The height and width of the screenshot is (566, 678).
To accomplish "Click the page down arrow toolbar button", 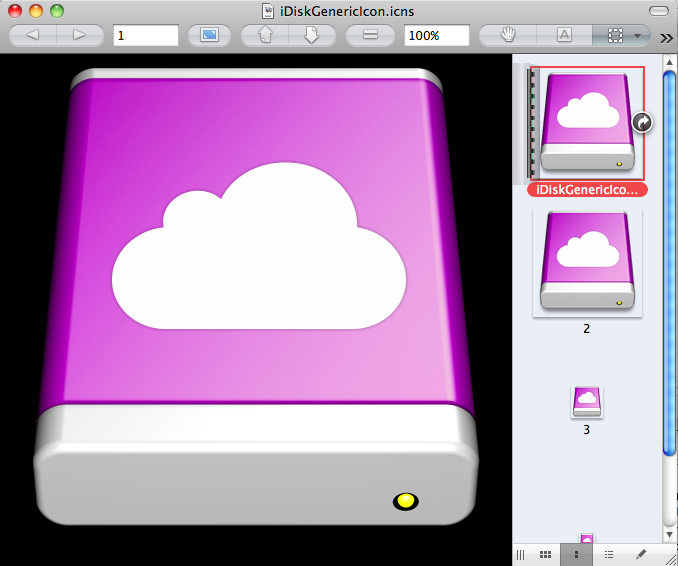I will click(x=312, y=35).
